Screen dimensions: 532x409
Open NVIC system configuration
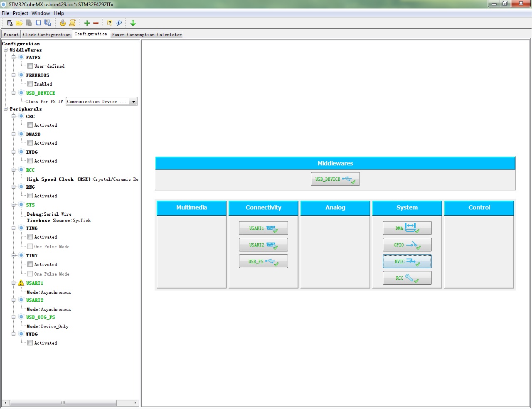pyautogui.click(x=407, y=261)
